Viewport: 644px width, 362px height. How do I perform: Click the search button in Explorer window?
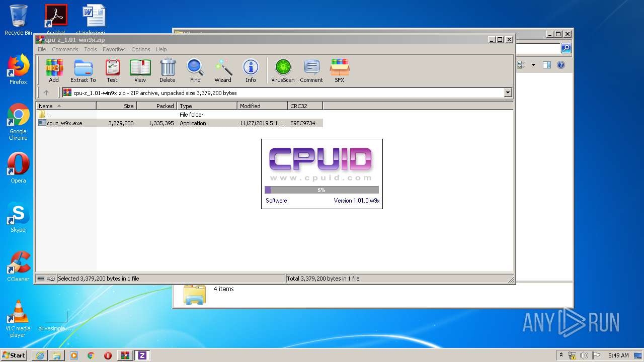(x=566, y=48)
